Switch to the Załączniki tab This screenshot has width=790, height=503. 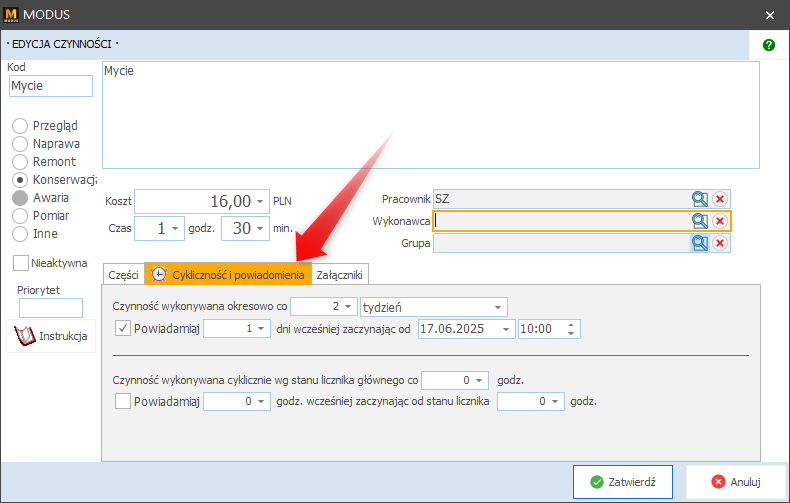pos(340,274)
